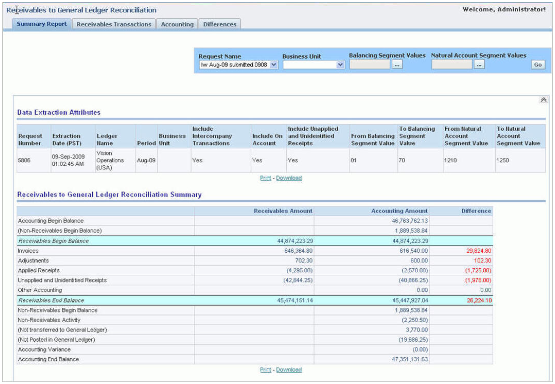Open the Differences tab
555x384 pixels.
tap(220, 24)
